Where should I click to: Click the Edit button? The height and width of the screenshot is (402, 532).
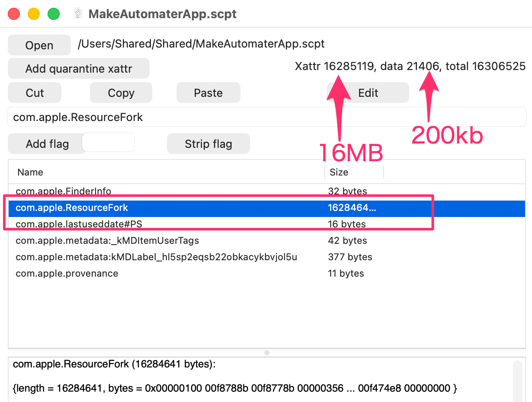pyautogui.click(x=368, y=93)
